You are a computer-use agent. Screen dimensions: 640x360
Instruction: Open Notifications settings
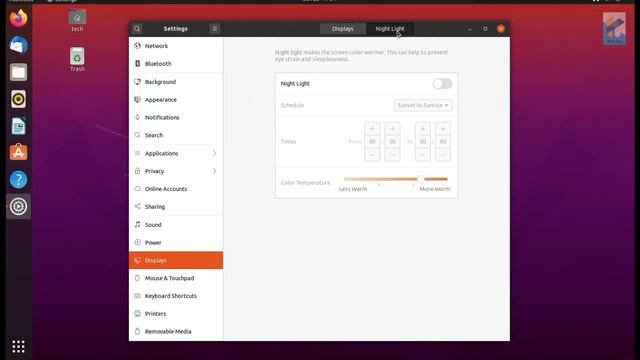click(176, 117)
